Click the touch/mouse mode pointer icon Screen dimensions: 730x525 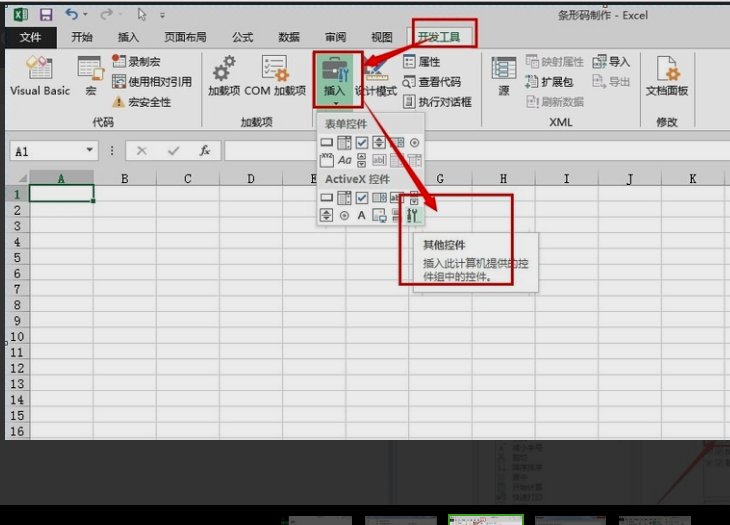click(142, 15)
